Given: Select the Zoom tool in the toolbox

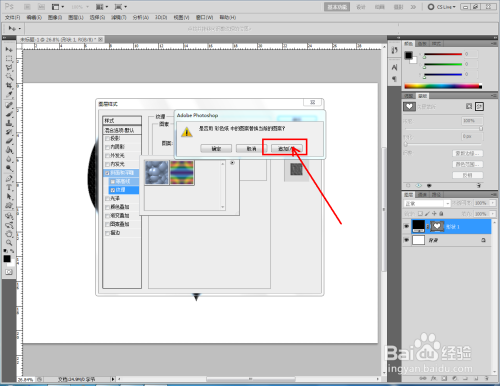Looking at the screenshot, I should point(9,242).
